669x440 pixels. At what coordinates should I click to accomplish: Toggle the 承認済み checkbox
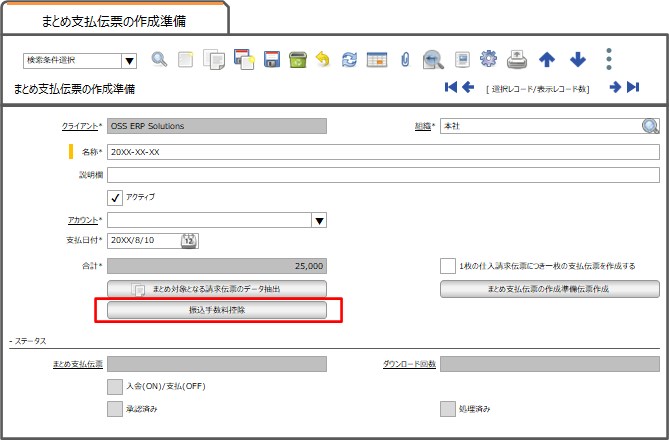[115, 409]
